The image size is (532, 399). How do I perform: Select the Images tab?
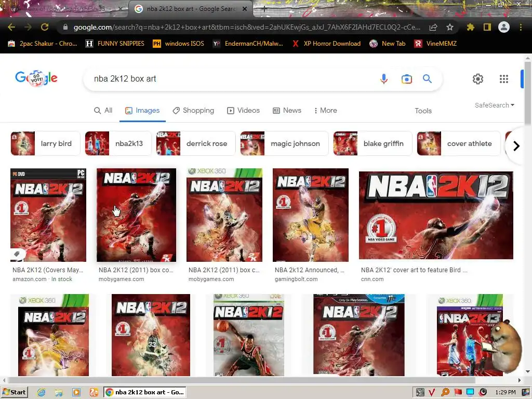coord(142,111)
